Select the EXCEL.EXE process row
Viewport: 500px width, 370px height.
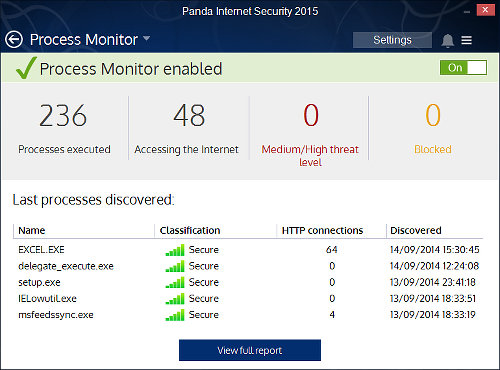[248, 250]
